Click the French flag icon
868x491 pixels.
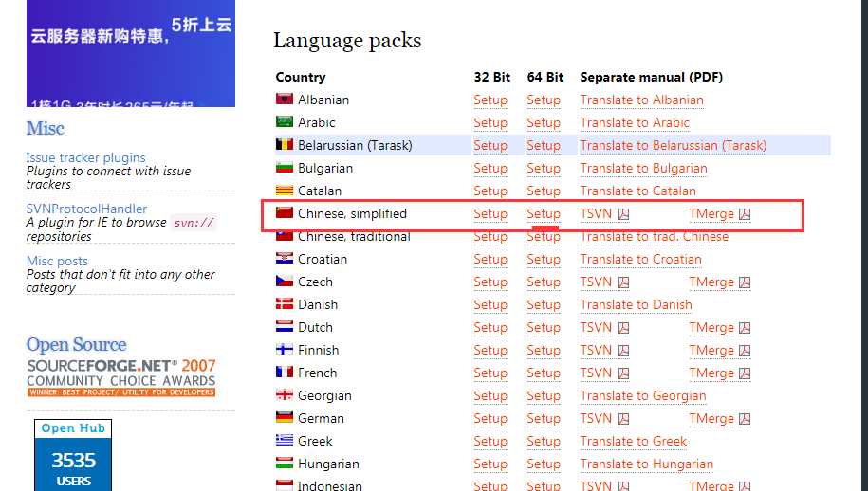(x=285, y=372)
